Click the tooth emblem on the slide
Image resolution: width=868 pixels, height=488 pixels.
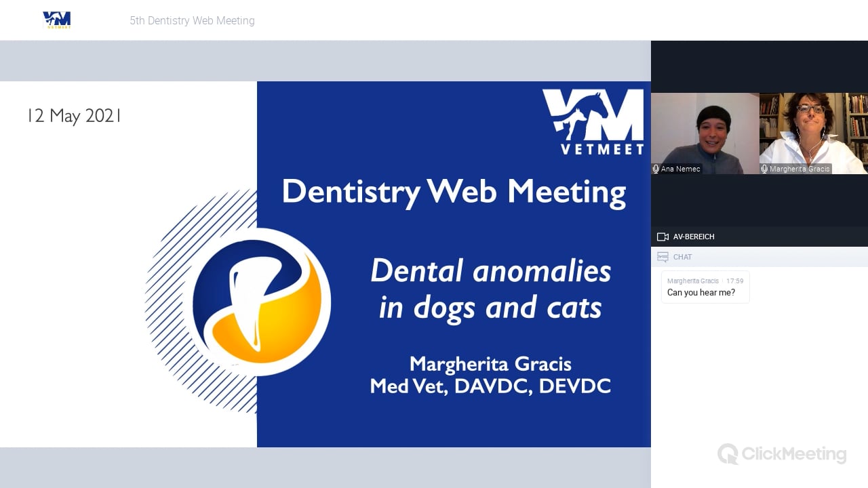coord(256,302)
